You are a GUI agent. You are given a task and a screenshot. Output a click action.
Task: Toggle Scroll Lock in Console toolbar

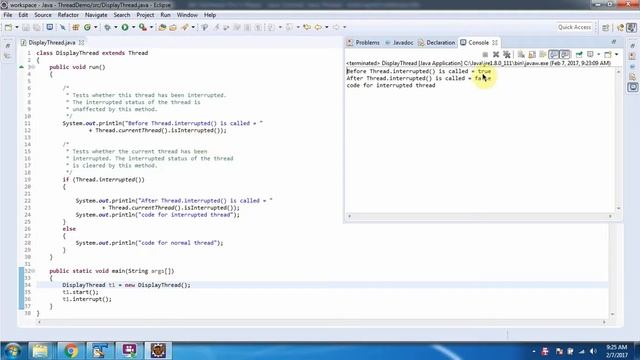point(532,54)
